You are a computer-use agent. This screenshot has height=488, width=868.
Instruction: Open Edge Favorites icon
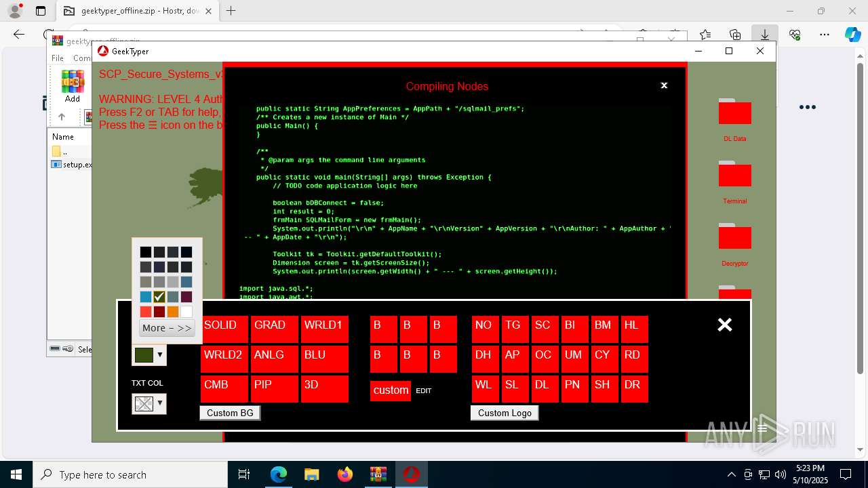(705, 35)
